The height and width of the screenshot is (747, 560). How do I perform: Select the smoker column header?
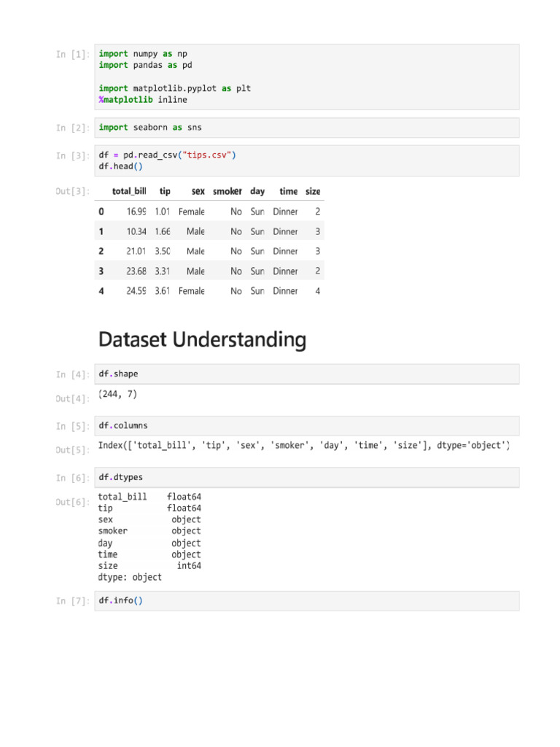[227, 191]
